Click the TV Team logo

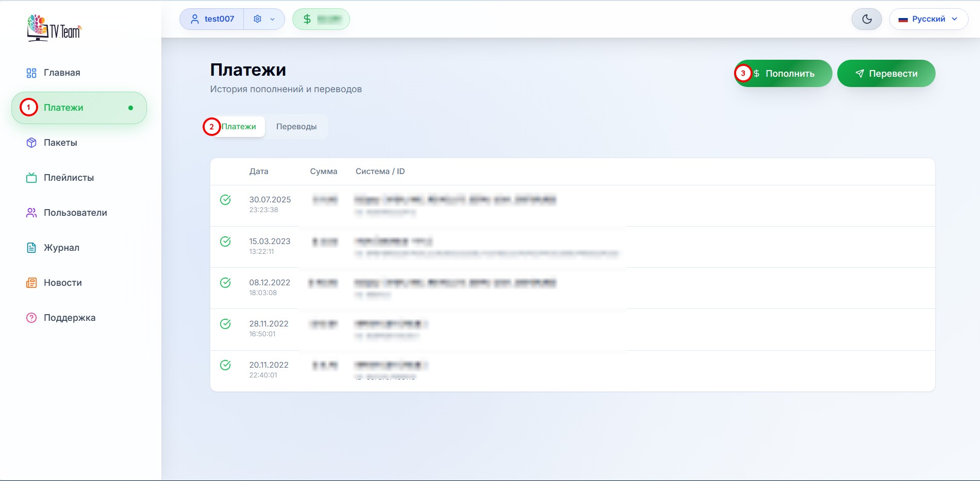click(x=54, y=28)
